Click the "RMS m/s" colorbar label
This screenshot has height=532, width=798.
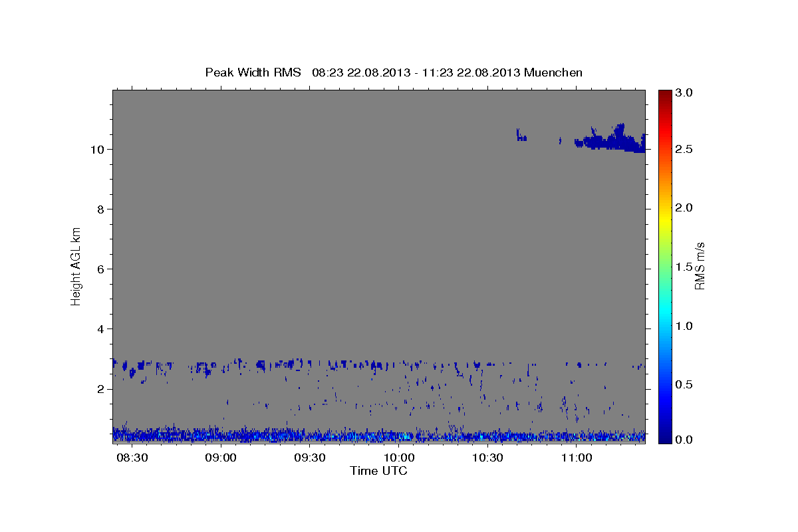tap(700, 266)
